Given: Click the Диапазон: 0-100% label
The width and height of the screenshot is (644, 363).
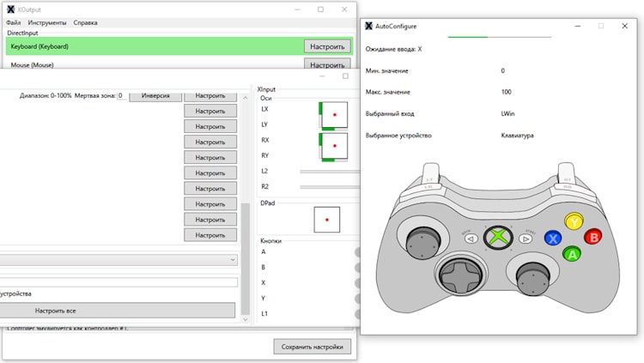Looking at the screenshot, I should tap(46, 95).
